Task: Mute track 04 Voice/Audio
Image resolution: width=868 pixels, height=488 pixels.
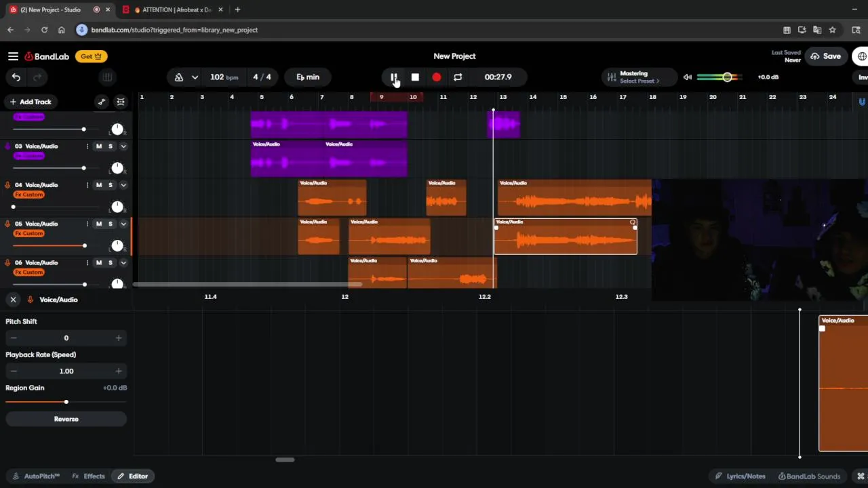Action: pos(99,185)
